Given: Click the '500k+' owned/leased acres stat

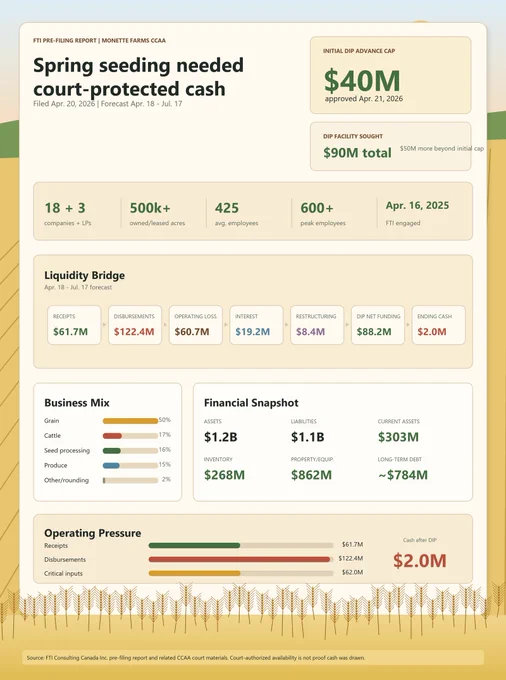Looking at the screenshot, I should tap(150, 208).
